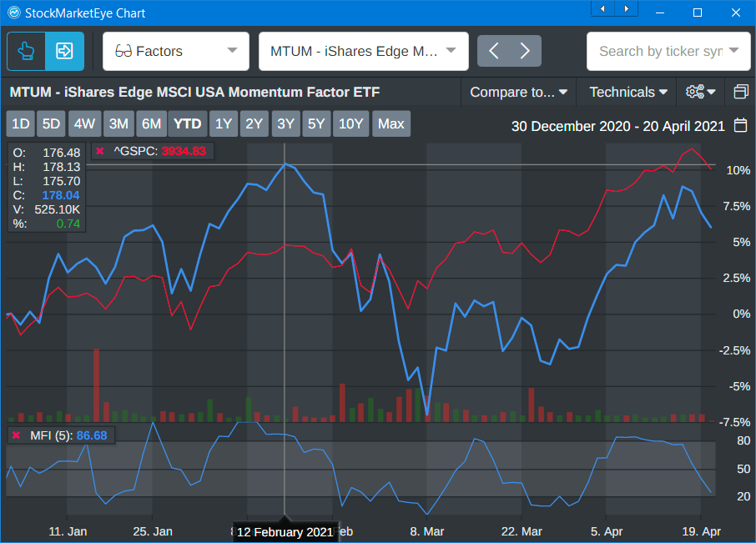756x543 pixels.
Task: Open the Compare to... menu
Action: click(518, 92)
